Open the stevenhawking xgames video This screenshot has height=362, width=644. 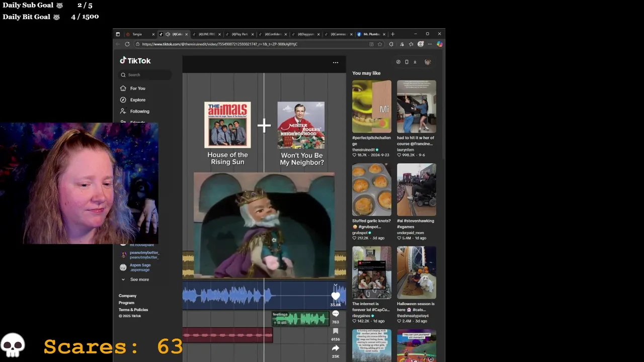(x=416, y=190)
